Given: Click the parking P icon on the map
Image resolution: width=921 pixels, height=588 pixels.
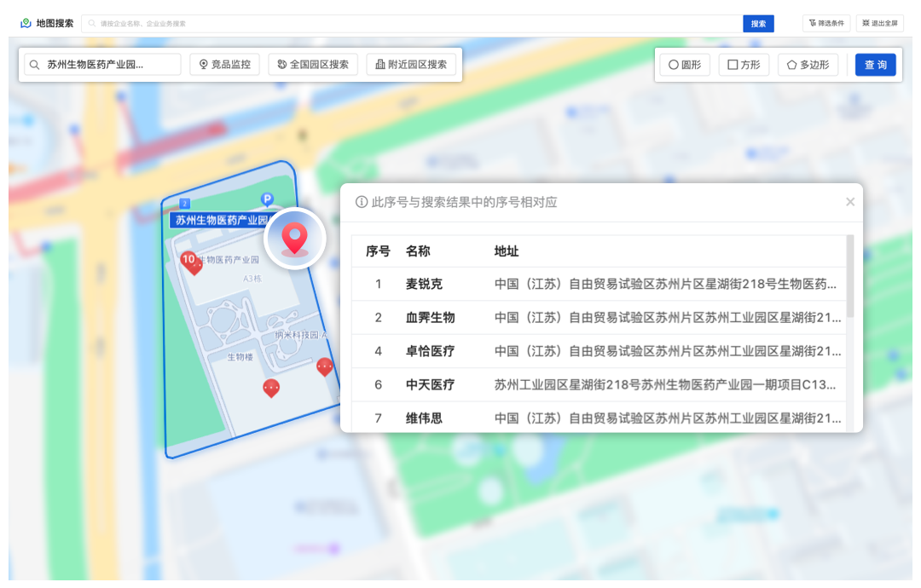Looking at the screenshot, I should click(x=265, y=197).
